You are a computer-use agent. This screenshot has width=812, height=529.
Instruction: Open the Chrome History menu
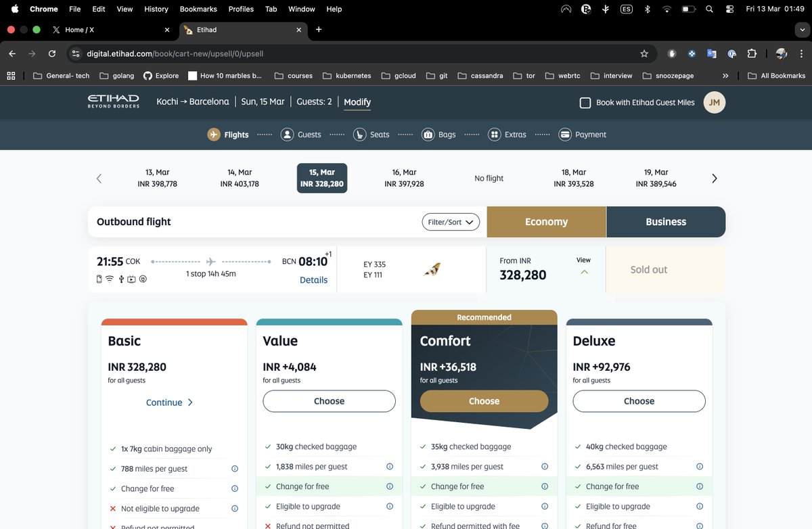pyautogui.click(x=156, y=9)
